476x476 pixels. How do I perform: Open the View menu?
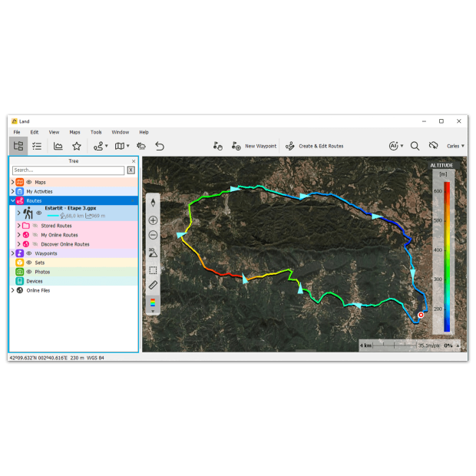coord(54,132)
